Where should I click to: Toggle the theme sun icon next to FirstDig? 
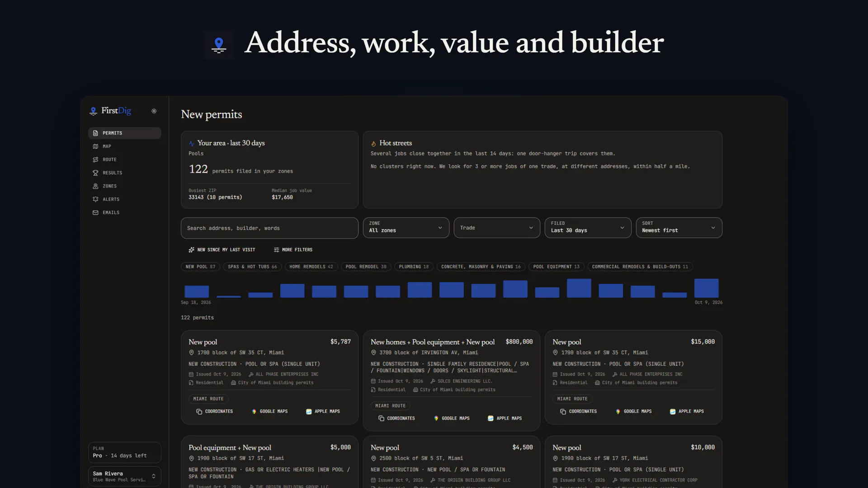(x=154, y=111)
